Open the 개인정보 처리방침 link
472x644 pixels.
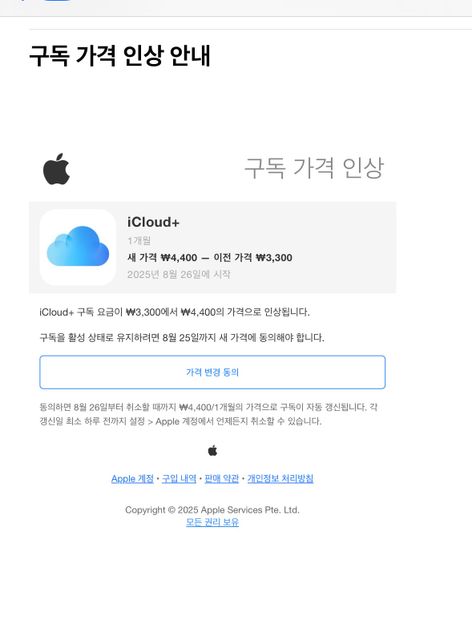pyautogui.click(x=280, y=478)
